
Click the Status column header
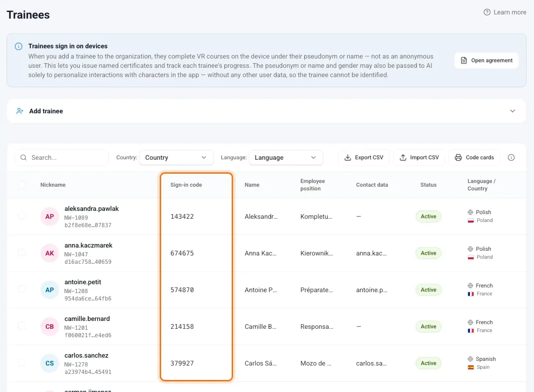tap(428, 185)
